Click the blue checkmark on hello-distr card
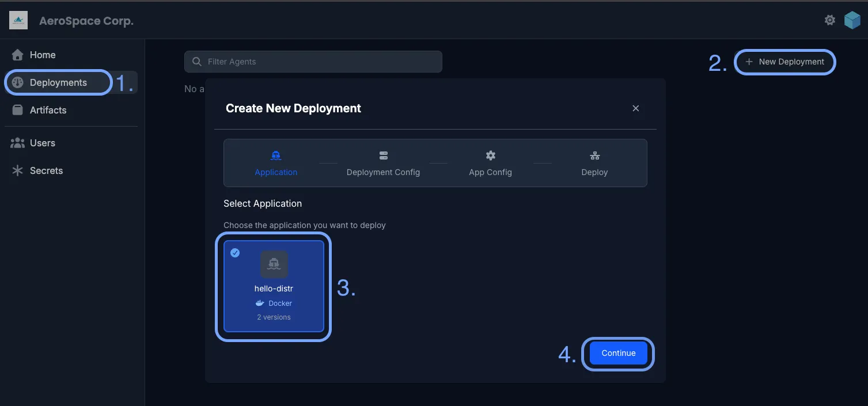 pyautogui.click(x=235, y=252)
